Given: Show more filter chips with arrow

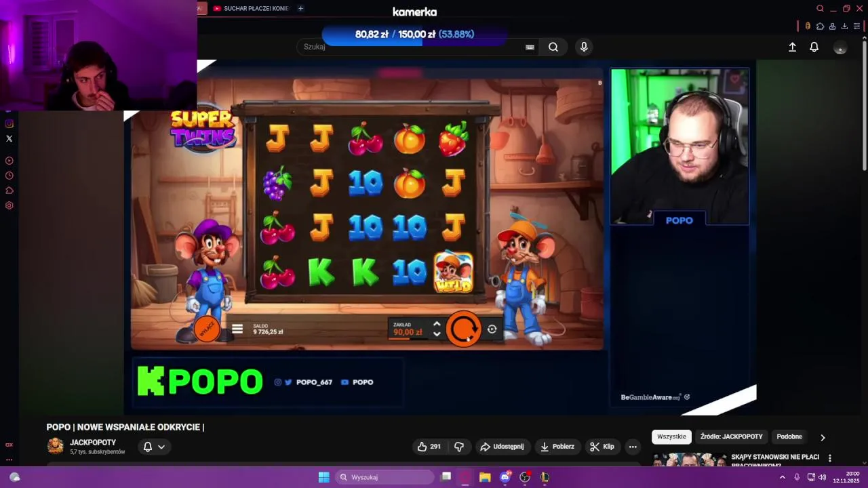Looking at the screenshot, I should tap(823, 437).
